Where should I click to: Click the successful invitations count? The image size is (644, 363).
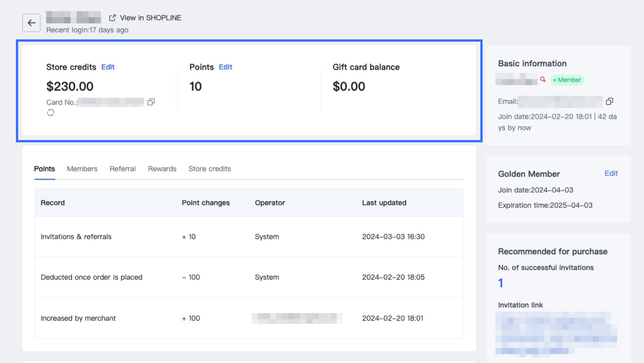500,283
